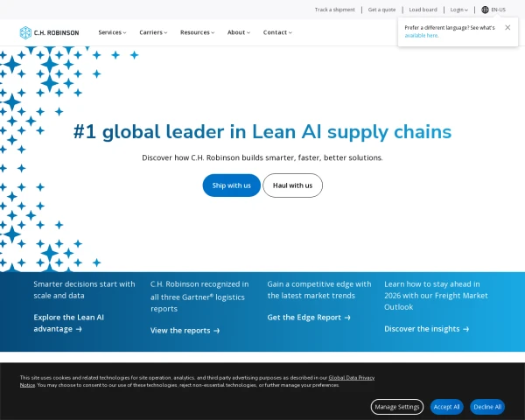This screenshot has width=525, height=420.
Task: Follow the Explore the Lean AI advantage link
Action: [68, 323]
